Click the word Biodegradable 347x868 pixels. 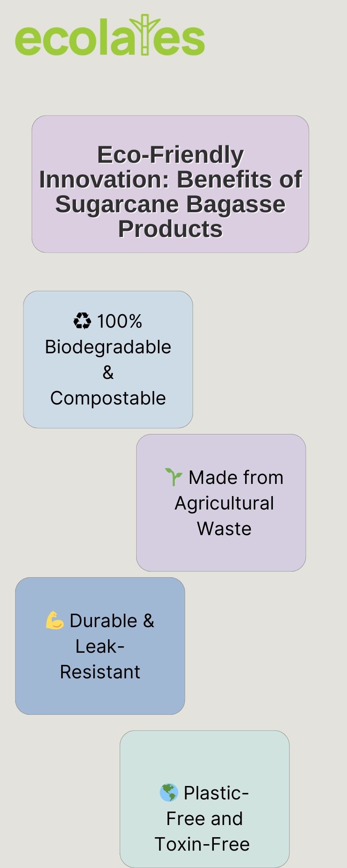pos(108,347)
